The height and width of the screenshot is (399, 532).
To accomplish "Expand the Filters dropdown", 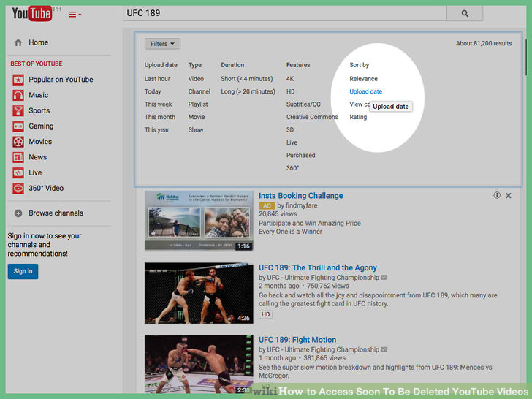I will point(162,44).
